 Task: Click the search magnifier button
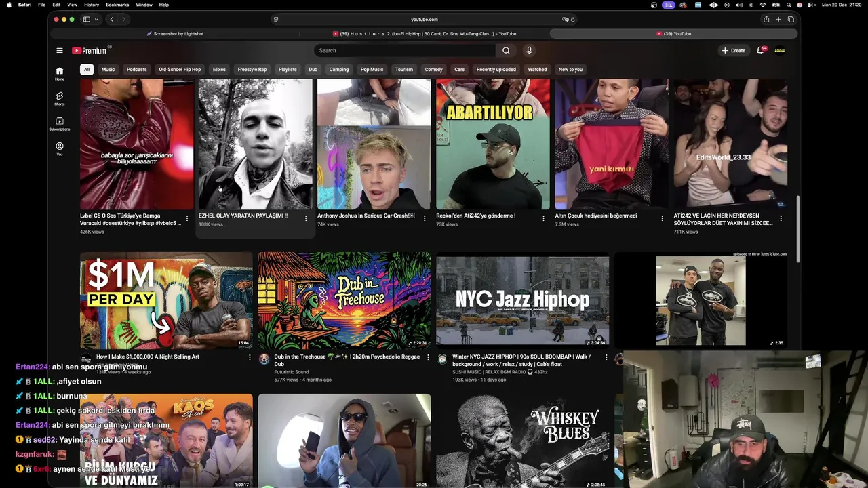pyautogui.click(x=506, y=50)
